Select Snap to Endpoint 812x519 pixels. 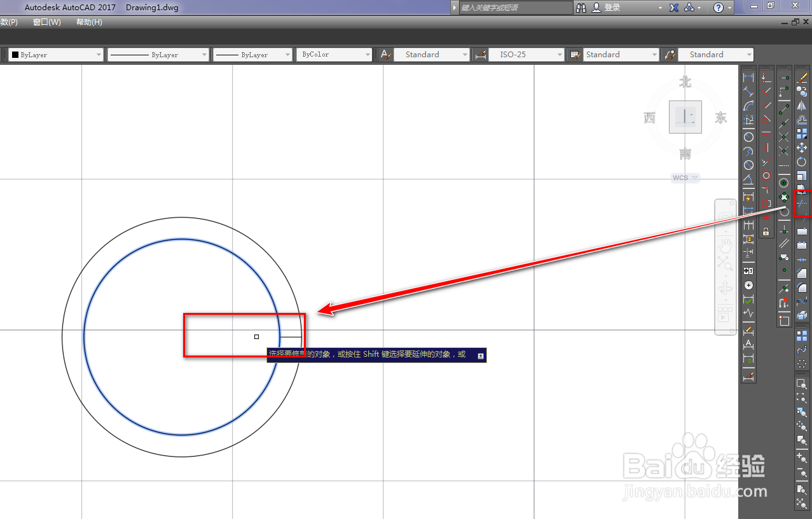[x=784, y=109]
